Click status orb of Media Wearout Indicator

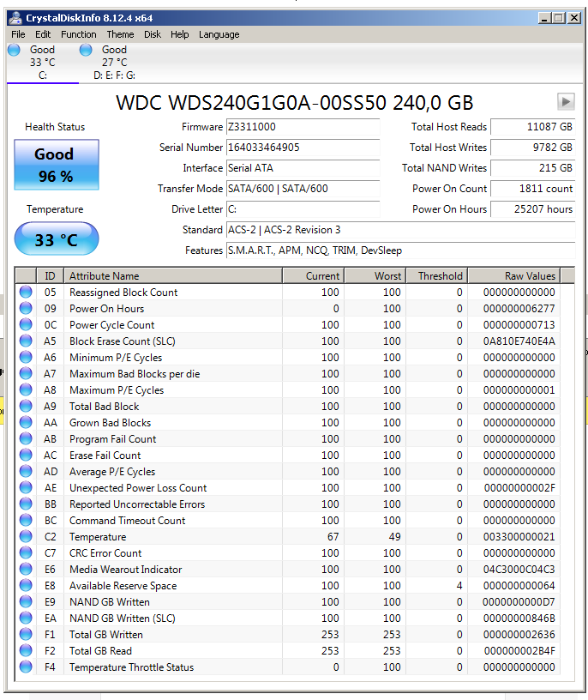click(x=26, y=569)
